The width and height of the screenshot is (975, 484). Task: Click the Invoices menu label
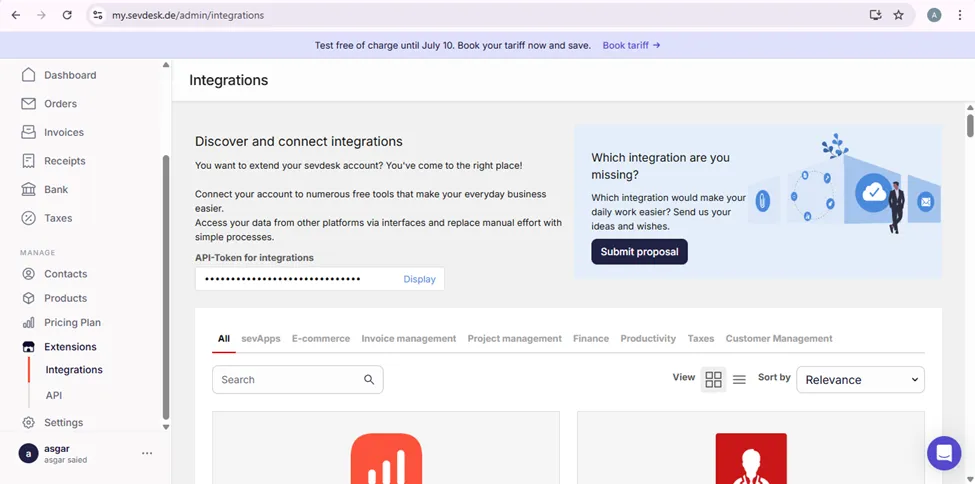64,133
